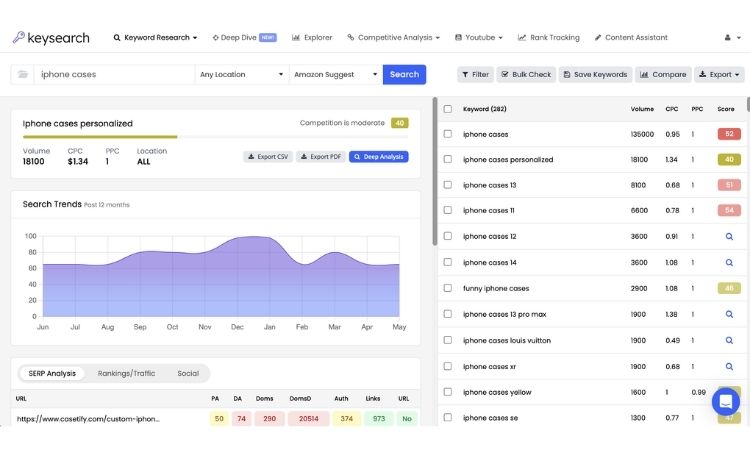750x450 pixels.
Task: Switch to Social tab
Action: [x=188, y=373]
